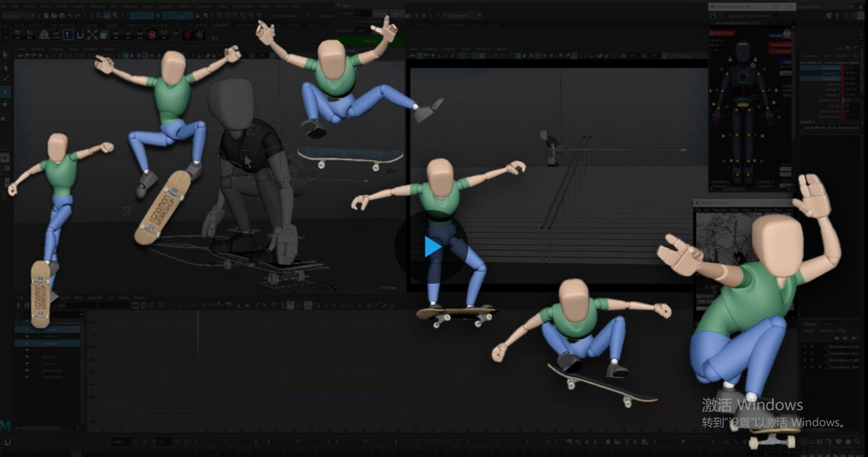Open the Lighting menu of left viewport
Viewport: 868px width, 457px height.
[56, 49]
